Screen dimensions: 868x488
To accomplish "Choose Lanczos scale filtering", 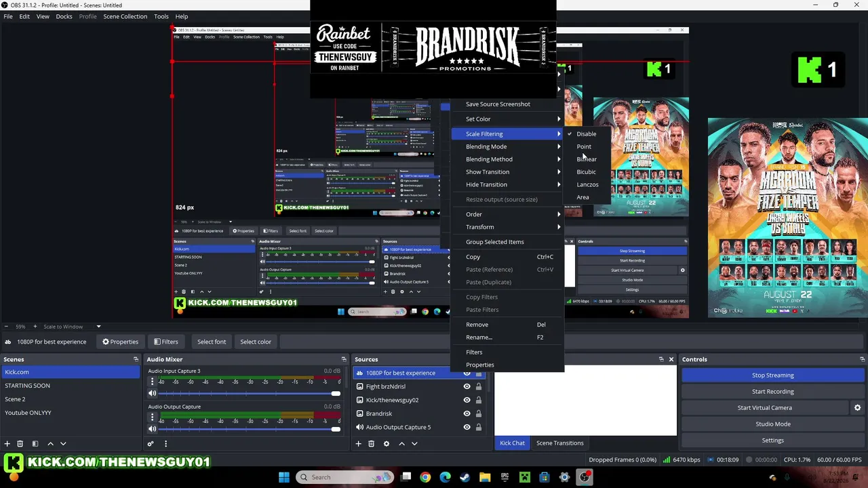I will [587, 185].
